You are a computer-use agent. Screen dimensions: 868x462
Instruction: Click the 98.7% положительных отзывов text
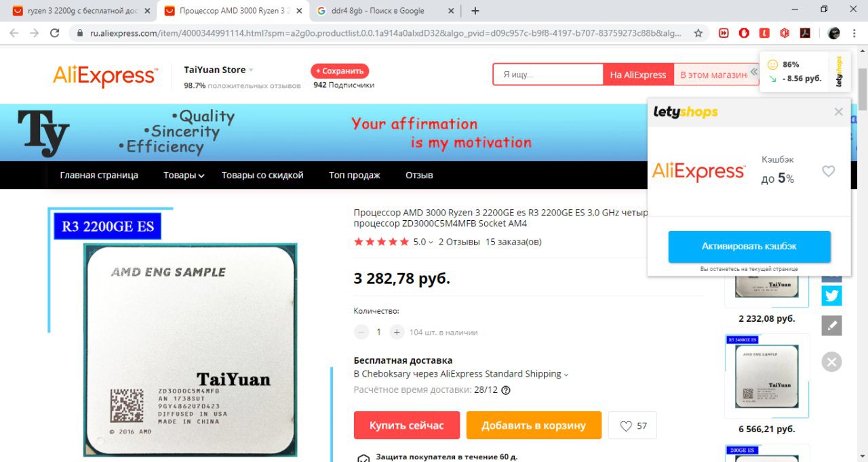point(242,85)
